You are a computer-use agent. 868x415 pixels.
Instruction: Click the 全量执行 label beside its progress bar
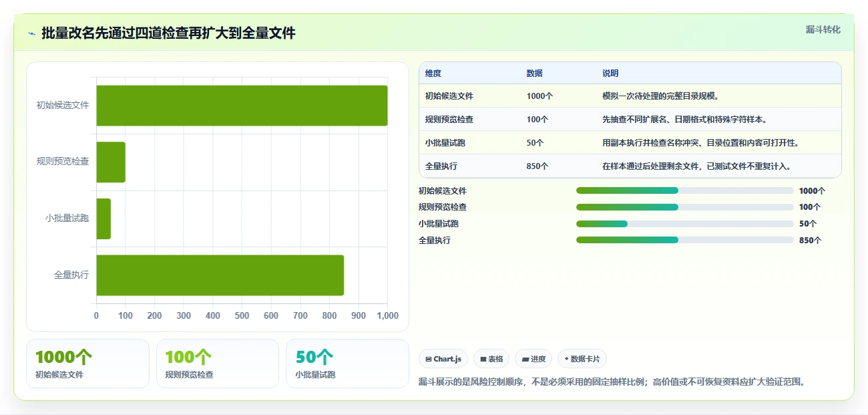435,241
